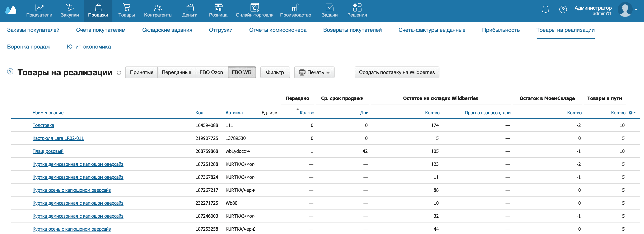Click the Деньги wallet icon
Viewport: 644px width, 234px height.
coord(190,8)
